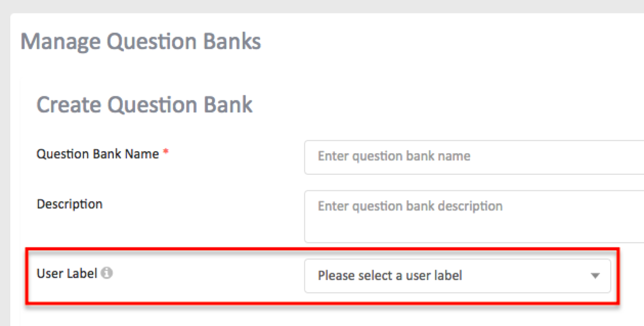Click the 'Create Question Bank' section heading
The width and height of the screenshot is (644, 326).
pyautogui.click(x=144, y=104)
